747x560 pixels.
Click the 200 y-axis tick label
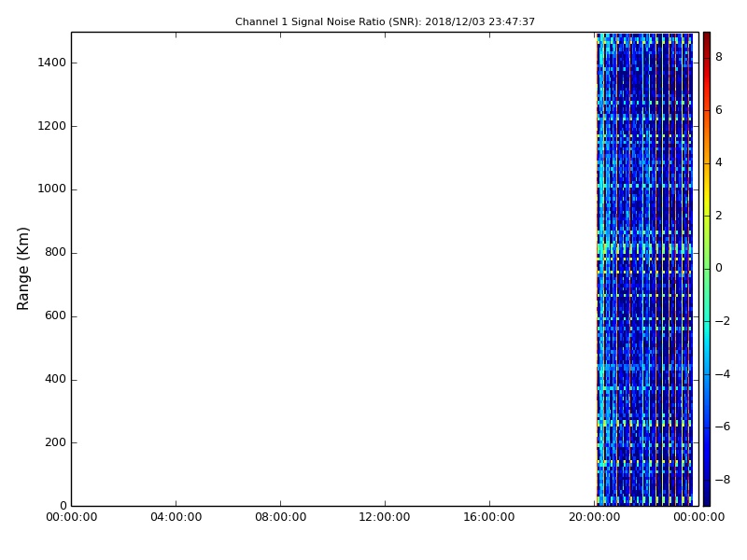(55, 442)
